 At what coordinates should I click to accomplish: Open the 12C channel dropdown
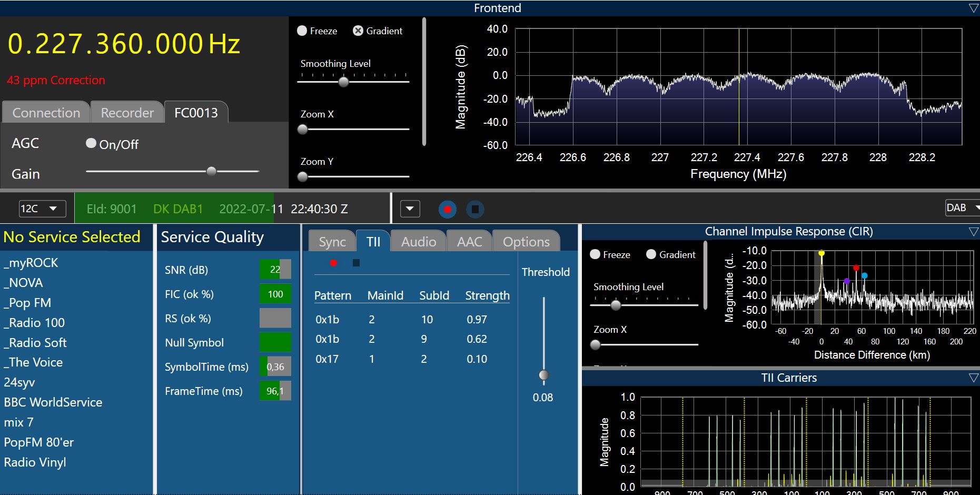click(43, 209)
